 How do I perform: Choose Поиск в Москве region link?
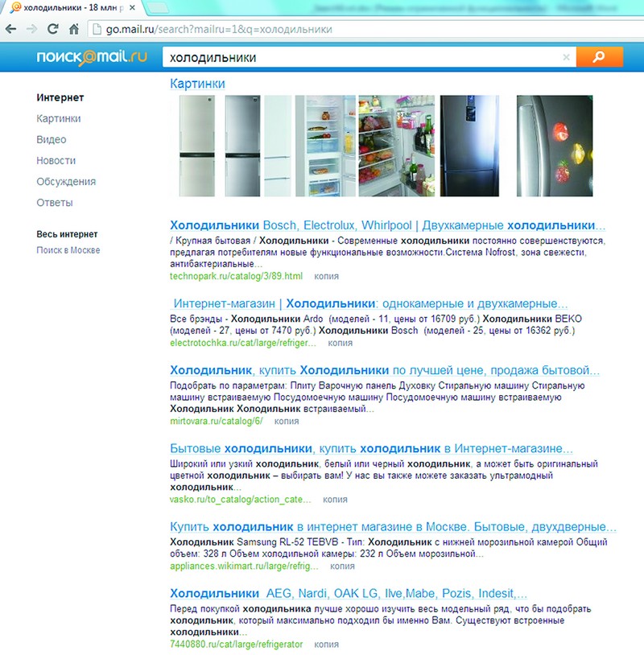pyautogui.click(x=68, y=250)
